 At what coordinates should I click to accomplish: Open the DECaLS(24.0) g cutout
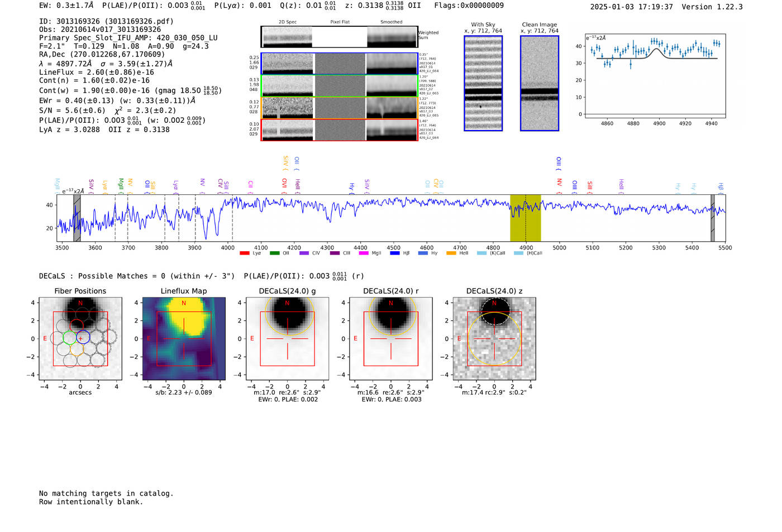(287, 339)
